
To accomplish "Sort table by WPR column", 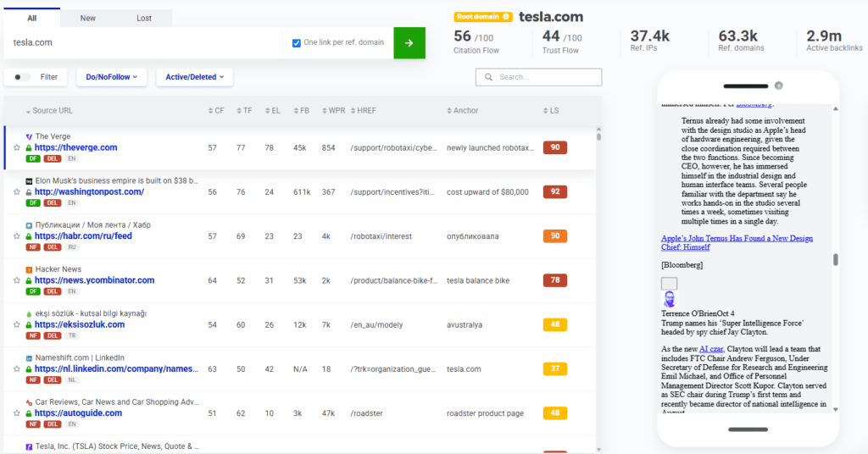I will point(333,111).
